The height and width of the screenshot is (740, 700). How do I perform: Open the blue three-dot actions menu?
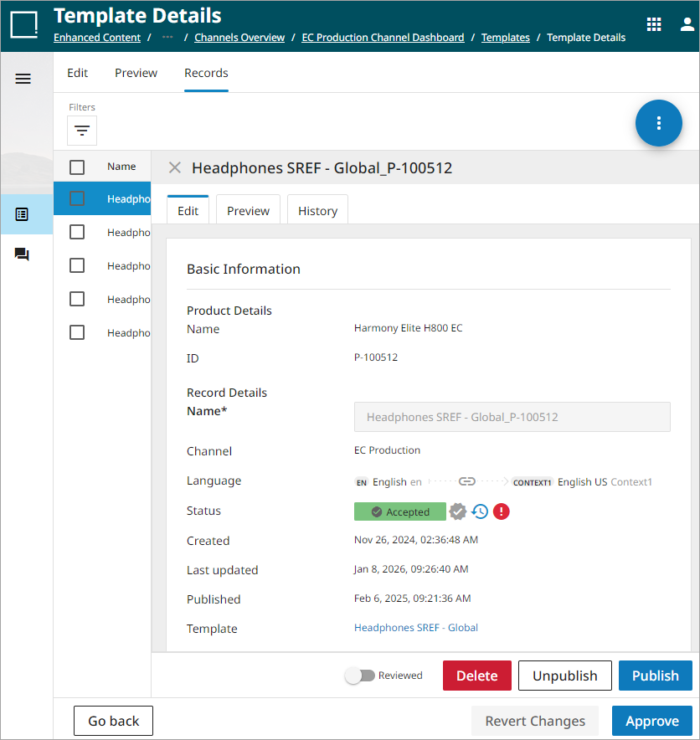click(659, 123)
